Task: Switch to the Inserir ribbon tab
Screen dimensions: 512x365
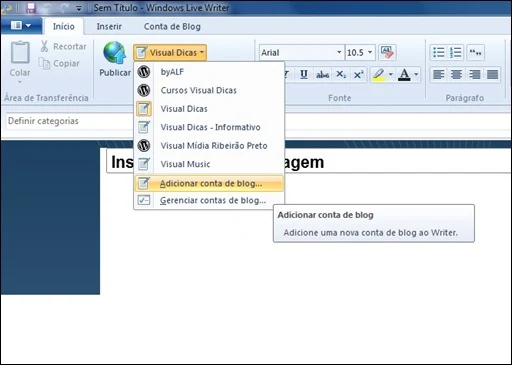Action: click(109, 26)
